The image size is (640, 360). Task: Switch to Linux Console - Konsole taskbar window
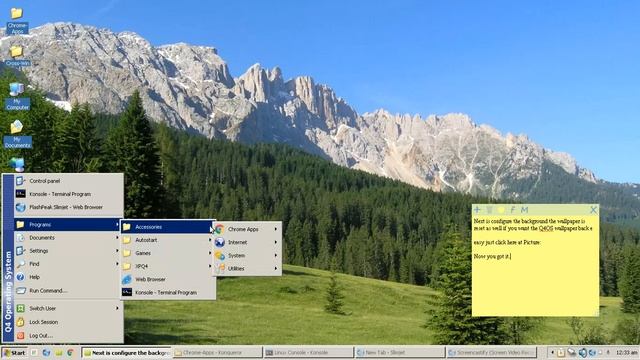tap(309, 353)
